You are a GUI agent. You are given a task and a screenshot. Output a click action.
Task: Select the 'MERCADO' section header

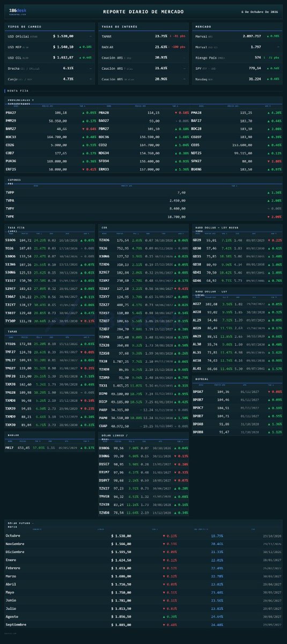tap(203, 26)
